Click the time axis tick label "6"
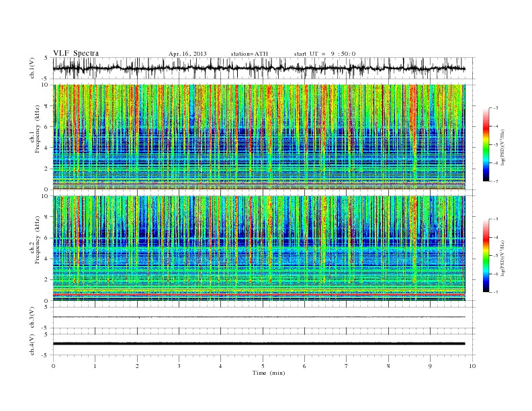The height and width of the screenshot is (411, 532). tap(304, 366)
